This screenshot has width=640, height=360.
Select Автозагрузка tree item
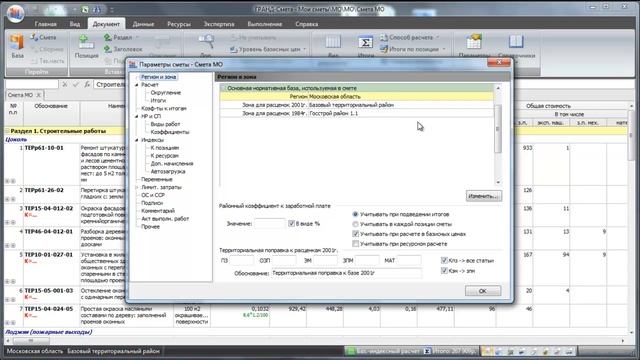(168, 171)
